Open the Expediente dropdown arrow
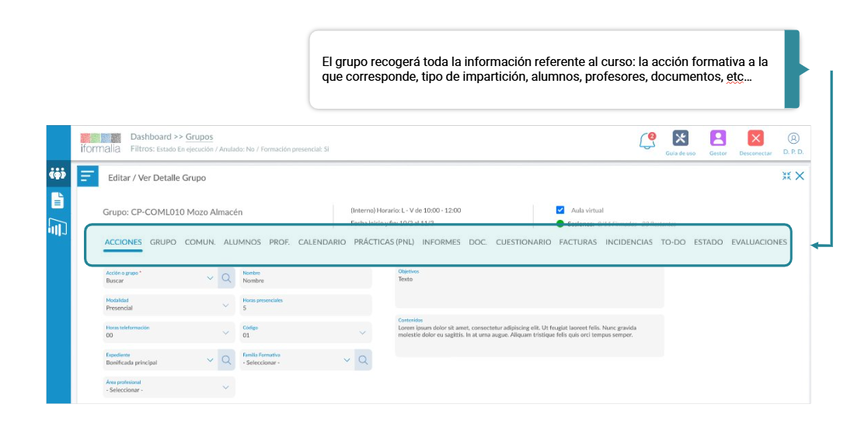This screenshot has height=439, width=868. (210, 360)
